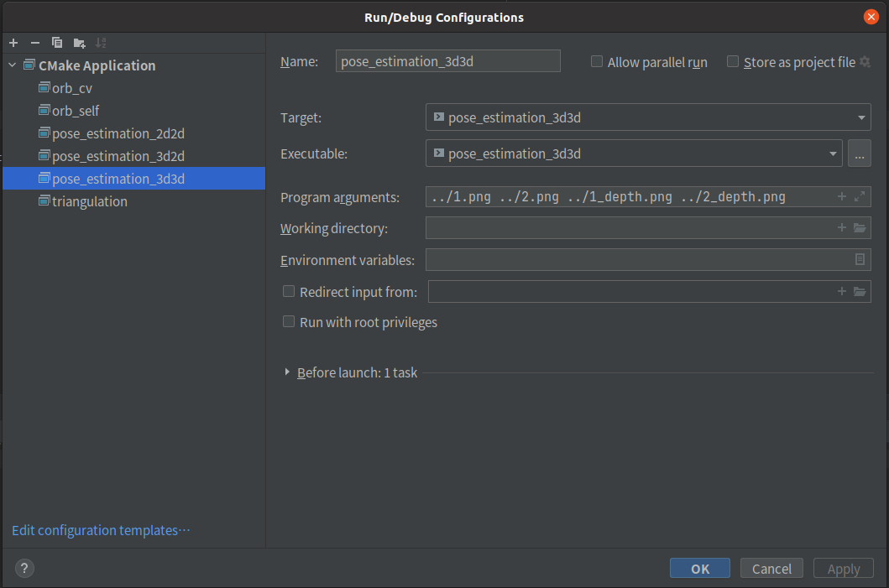Expand the Before launch section
The image size is (889, 588).
click(287, 372)
